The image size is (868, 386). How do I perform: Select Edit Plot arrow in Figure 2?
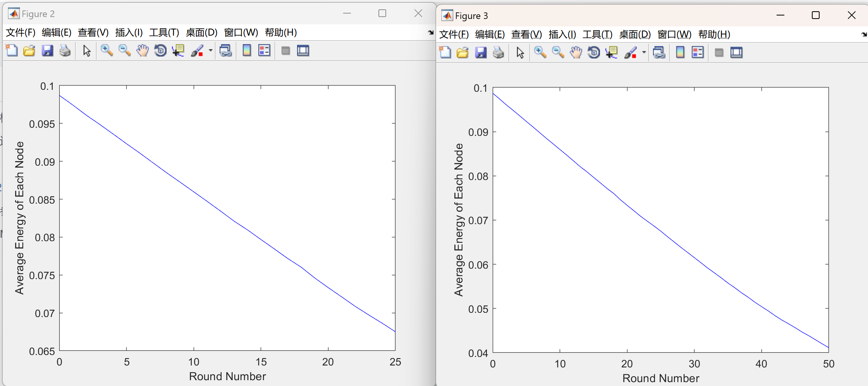tap(87, 51)
